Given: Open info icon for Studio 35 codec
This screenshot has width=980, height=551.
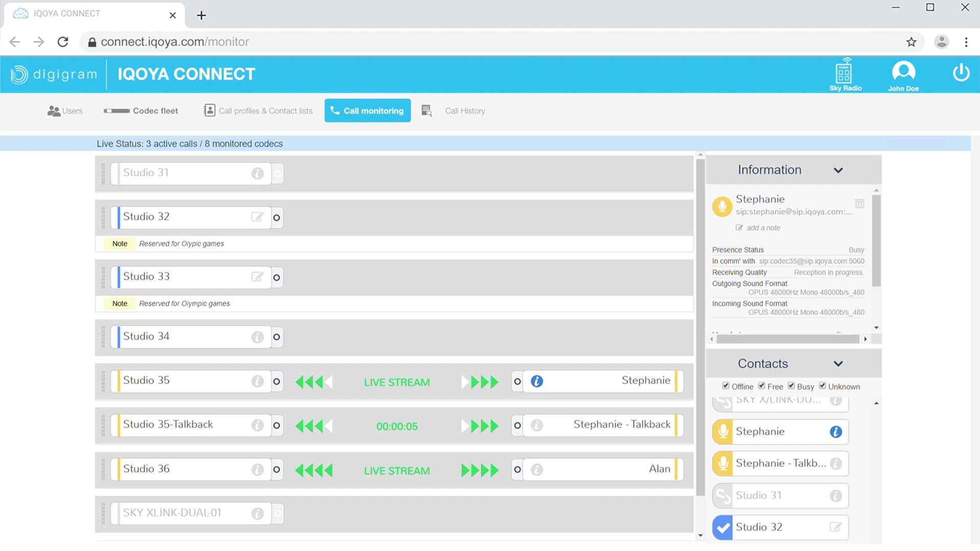Looking at the screenshot, I should [257, 381].
